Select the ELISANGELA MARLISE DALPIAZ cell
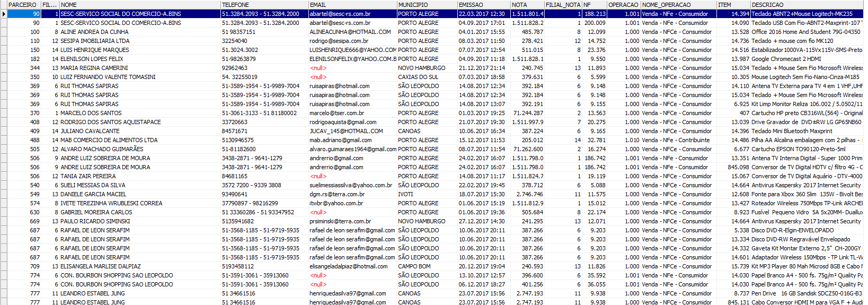 140,266
